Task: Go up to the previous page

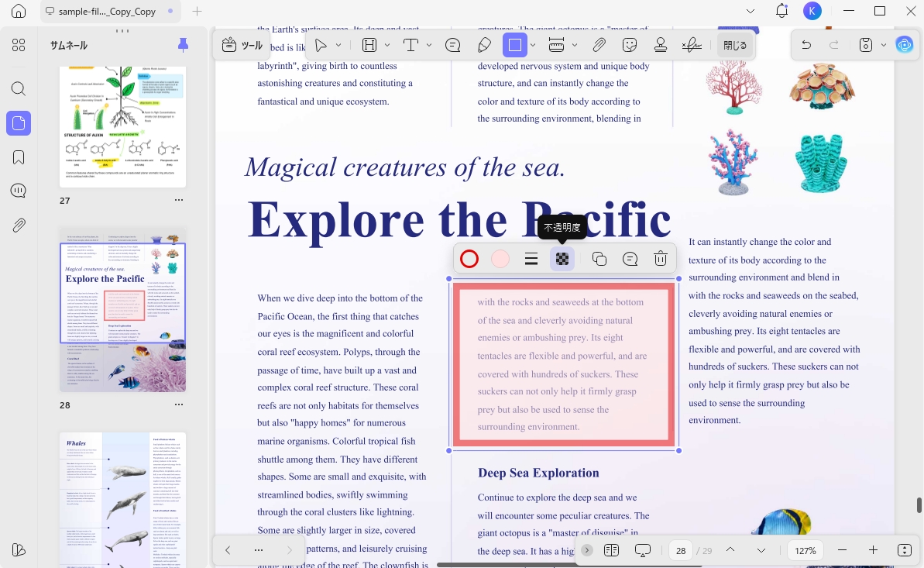Action: click(x=730, y=550)
